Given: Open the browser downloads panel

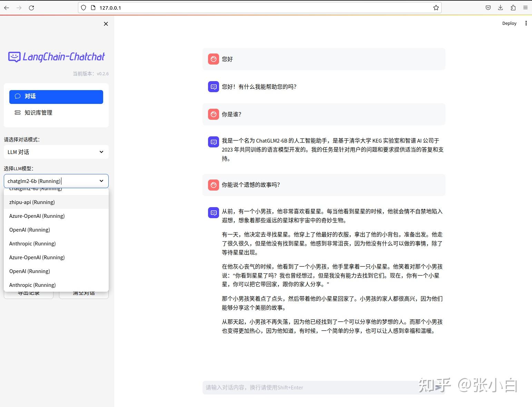Looking at the screenshot, I should (501, 8).
